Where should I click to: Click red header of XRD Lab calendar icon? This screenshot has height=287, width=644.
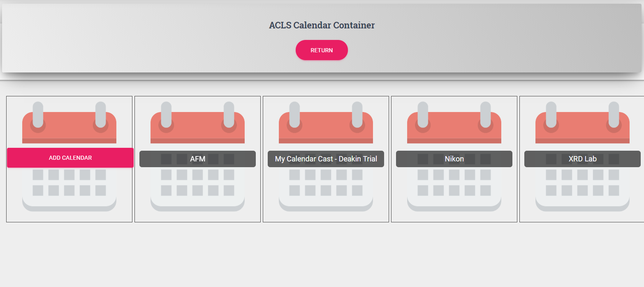tap(582, 128)
